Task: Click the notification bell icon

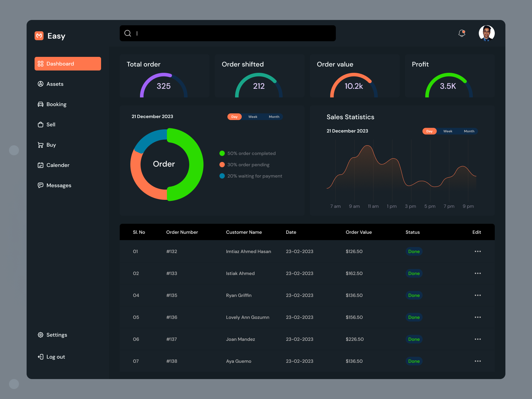Action: coord(462,33)
